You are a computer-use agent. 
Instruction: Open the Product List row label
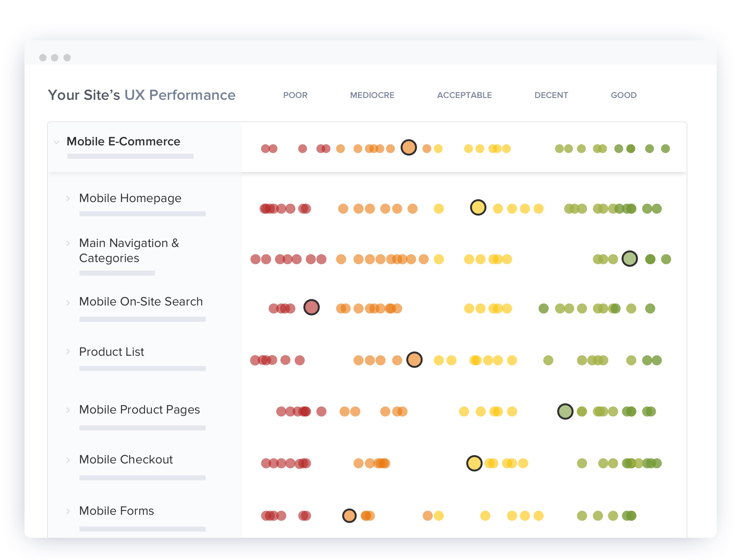pos(111,352)
